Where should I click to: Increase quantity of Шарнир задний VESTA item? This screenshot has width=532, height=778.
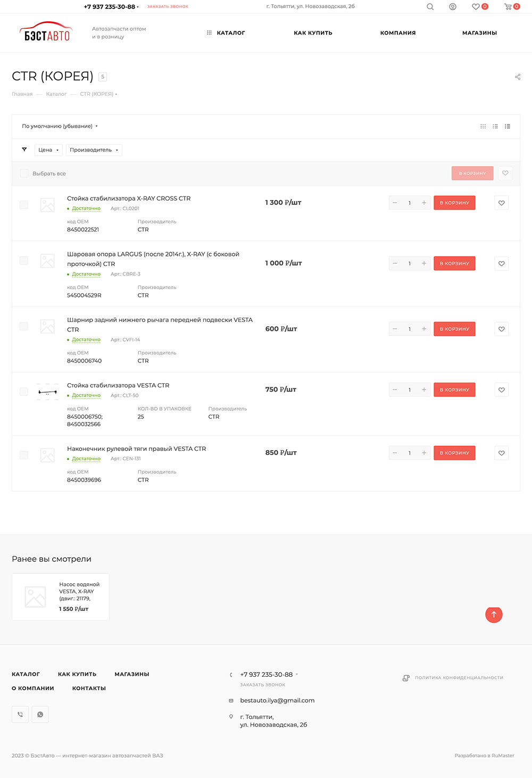point(424,329)
